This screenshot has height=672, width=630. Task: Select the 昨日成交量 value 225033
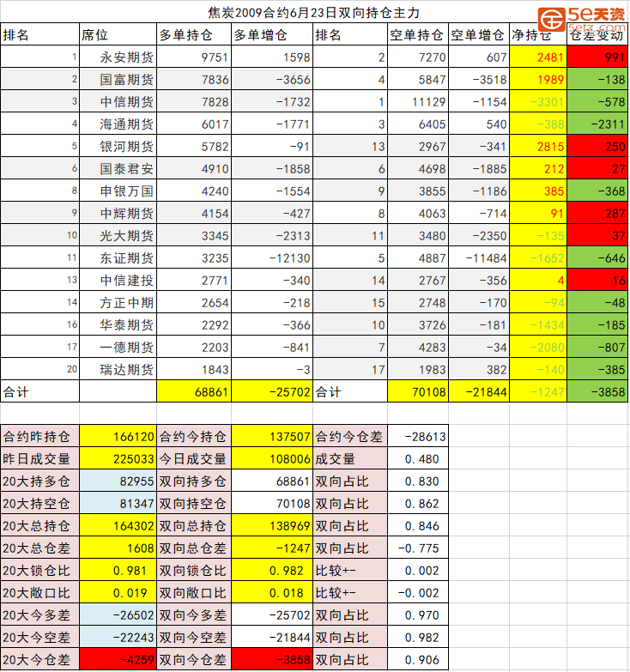118,458
